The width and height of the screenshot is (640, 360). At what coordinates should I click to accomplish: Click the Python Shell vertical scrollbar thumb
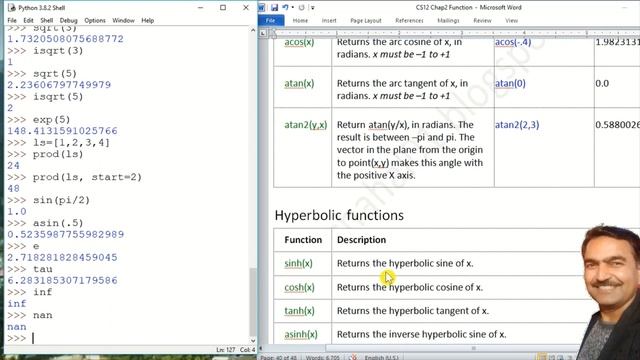coord(253,301)
